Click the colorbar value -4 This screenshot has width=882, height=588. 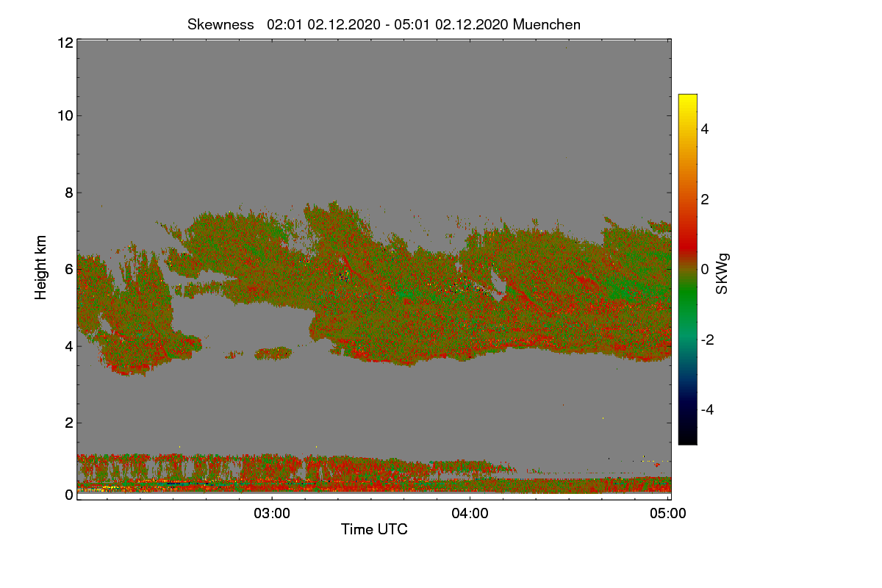point(706,409)
